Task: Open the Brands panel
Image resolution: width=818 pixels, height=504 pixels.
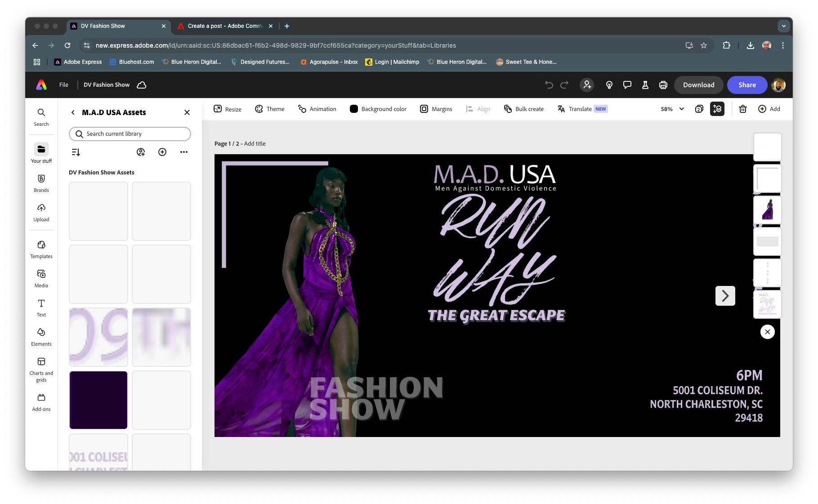Action: pos(41,183)
